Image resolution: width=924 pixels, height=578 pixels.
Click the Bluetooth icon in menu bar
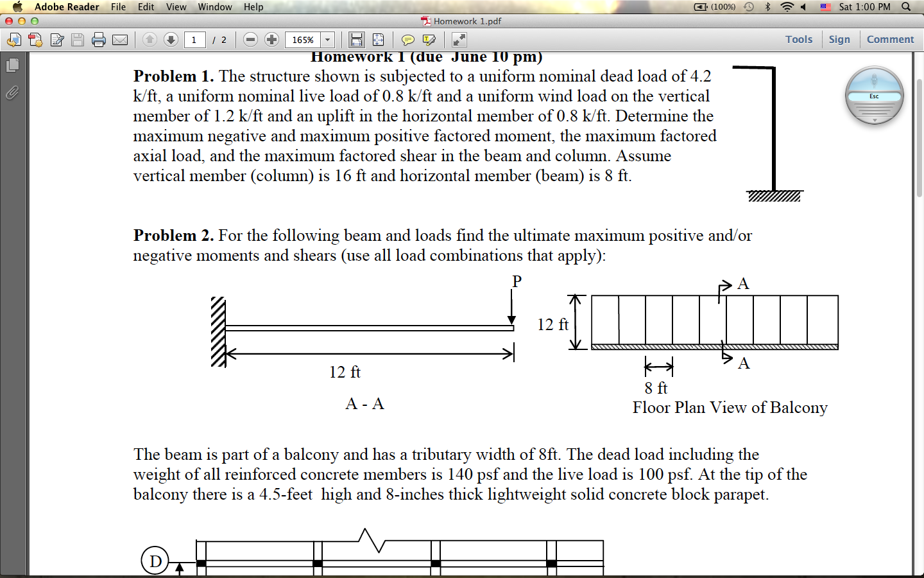(x=767, y=6)
